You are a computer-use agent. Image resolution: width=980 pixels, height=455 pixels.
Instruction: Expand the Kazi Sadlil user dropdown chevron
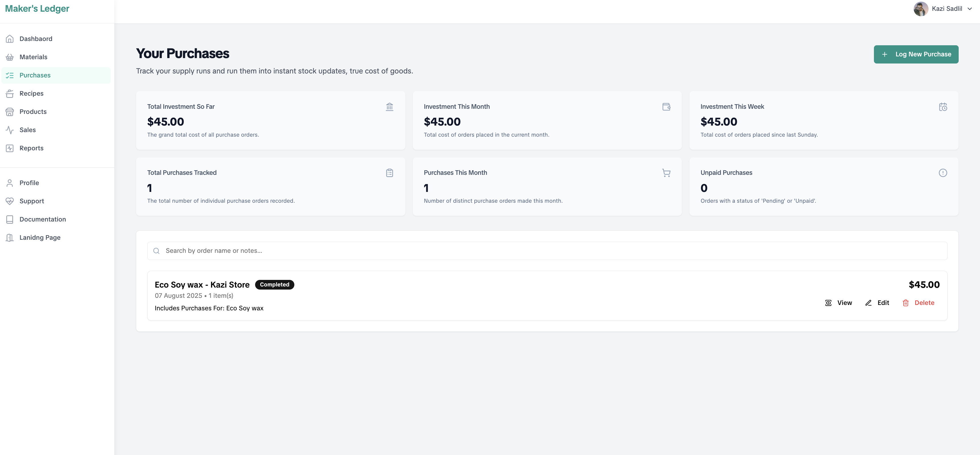coord(970,9)
